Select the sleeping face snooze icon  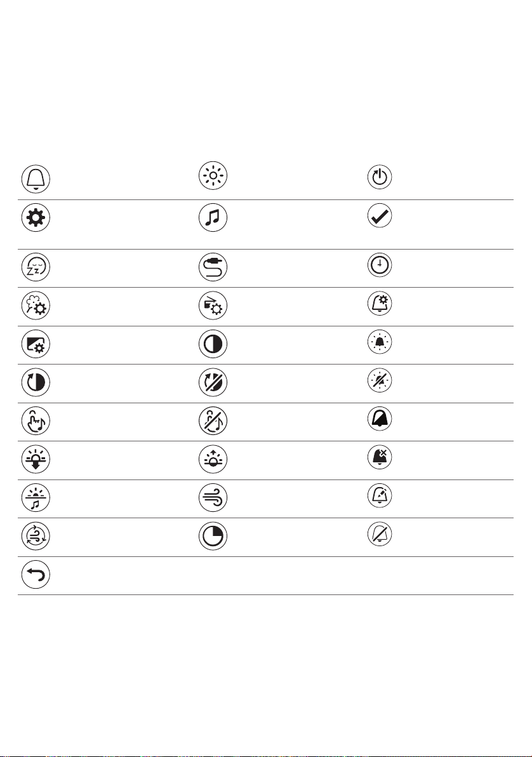36,267
